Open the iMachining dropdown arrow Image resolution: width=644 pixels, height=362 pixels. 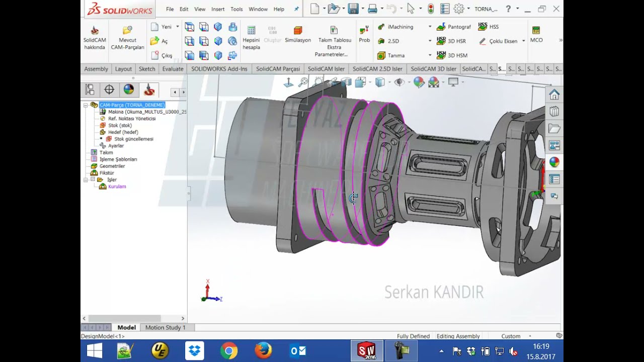point(430,27)
